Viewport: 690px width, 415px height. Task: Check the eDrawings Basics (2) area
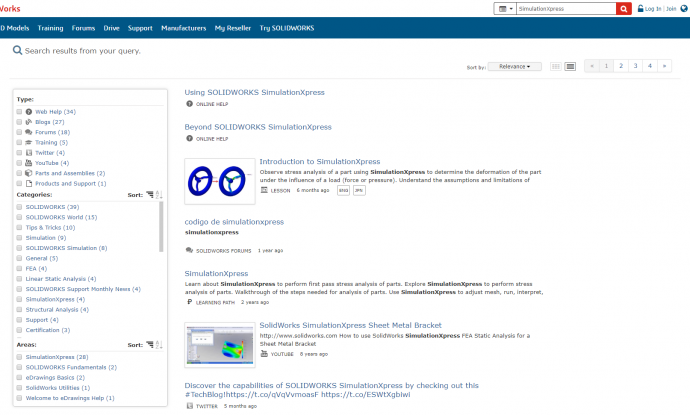click(19, 378)
